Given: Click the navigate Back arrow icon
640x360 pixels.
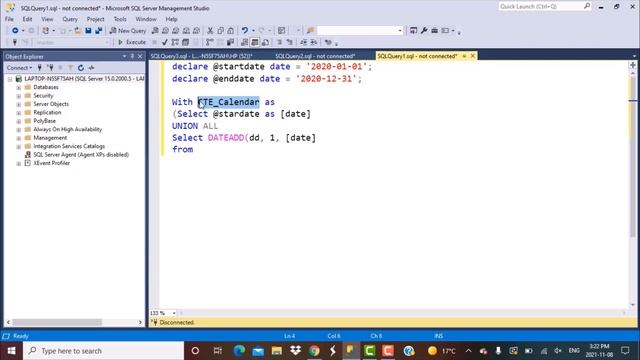Looking at the screenshot, I should (x=15, y=31).
